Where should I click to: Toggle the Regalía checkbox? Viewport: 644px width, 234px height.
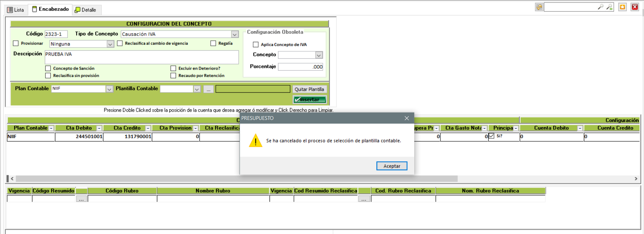(x=213, y=43)
